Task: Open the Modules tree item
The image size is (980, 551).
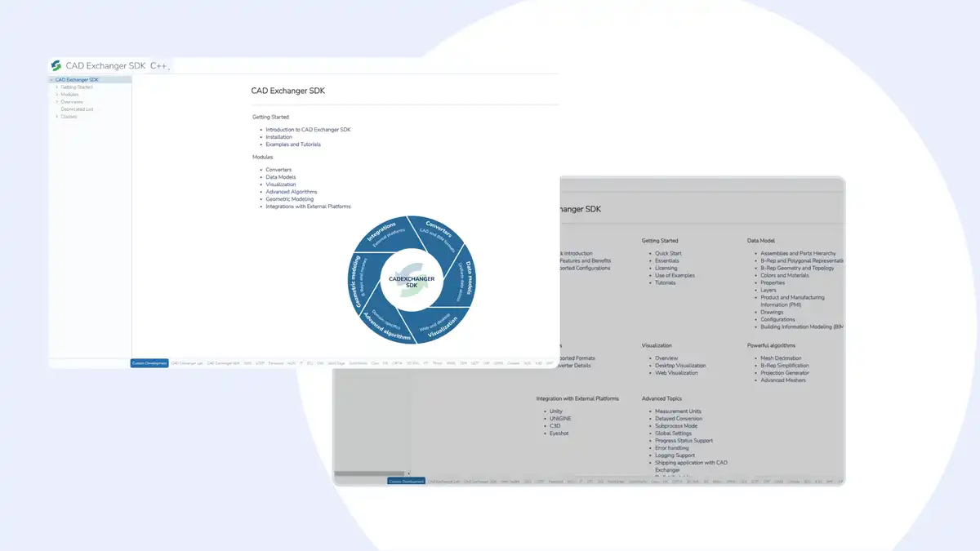Action: coord(69,95)
